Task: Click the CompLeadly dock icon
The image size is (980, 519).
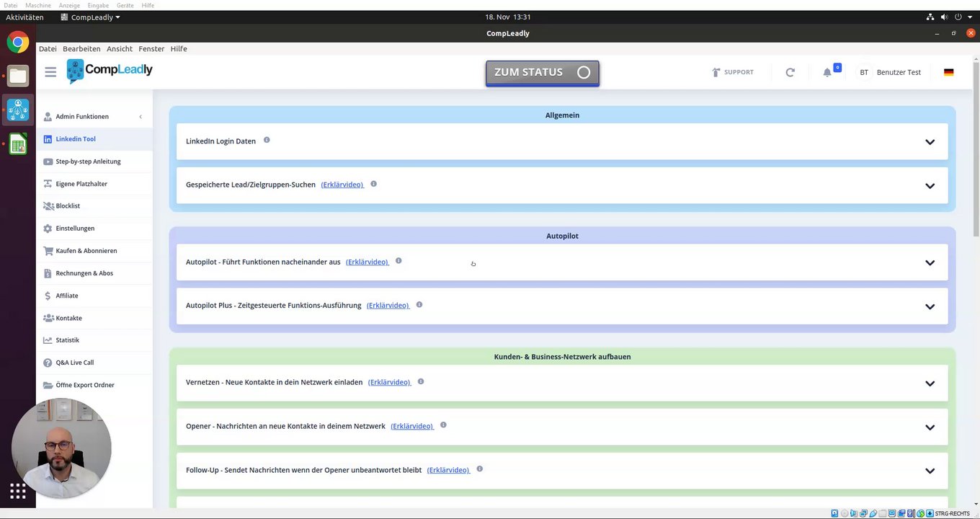Action: coord(18,110)
